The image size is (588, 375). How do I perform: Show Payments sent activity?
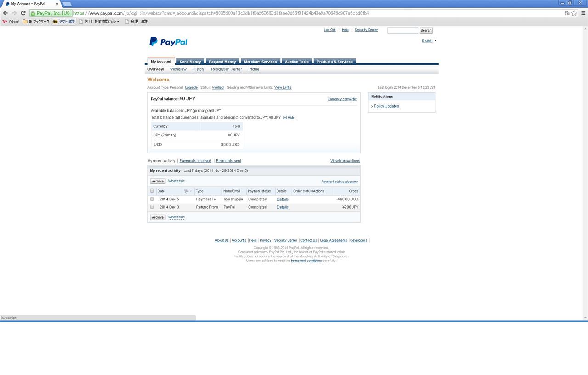(x=228, y=161)
